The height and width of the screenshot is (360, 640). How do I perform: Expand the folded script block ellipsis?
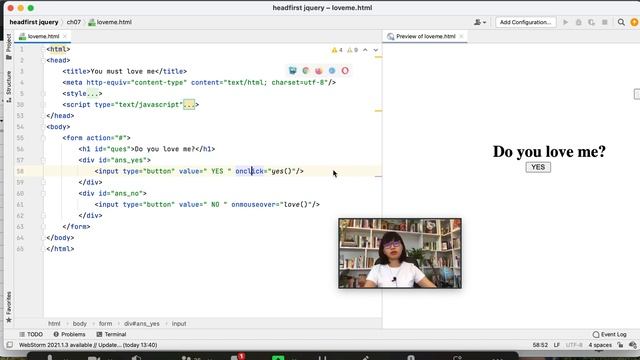pyautogui.click(x=189, y=104)
